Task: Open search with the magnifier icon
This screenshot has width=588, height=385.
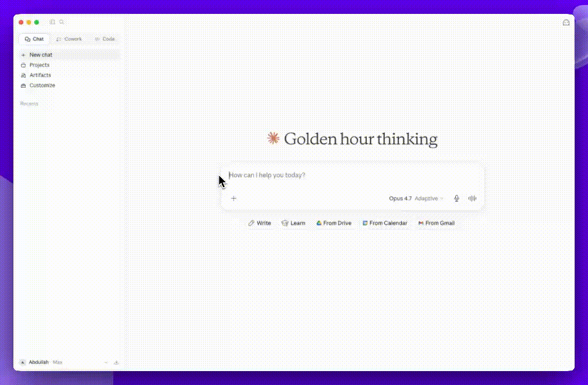Action: click(x=61, y=22)
